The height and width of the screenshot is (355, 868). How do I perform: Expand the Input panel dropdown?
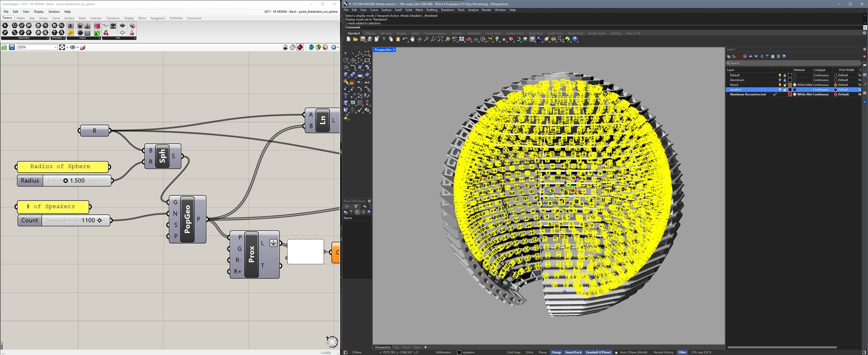99,38
